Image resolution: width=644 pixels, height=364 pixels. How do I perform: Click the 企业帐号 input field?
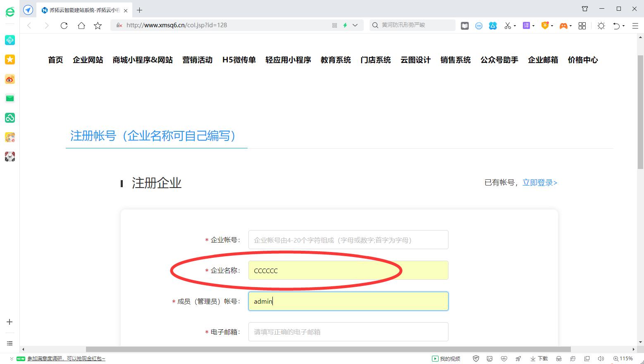point(347,240)
